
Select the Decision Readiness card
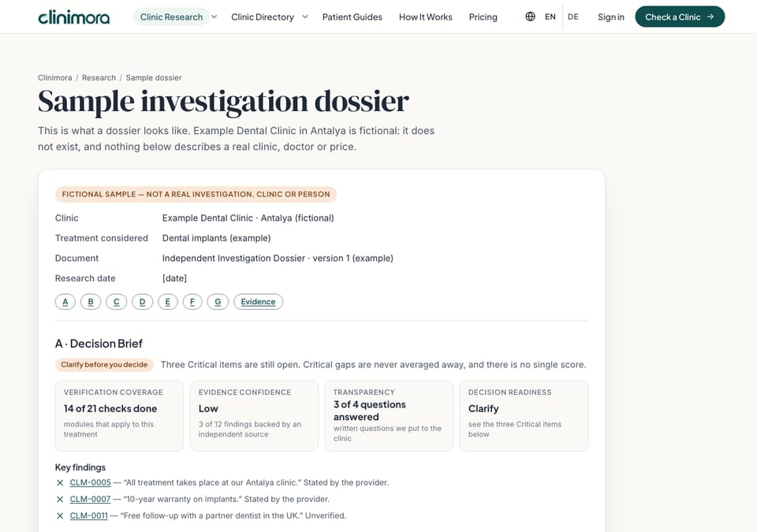click(x=524, y=415)
